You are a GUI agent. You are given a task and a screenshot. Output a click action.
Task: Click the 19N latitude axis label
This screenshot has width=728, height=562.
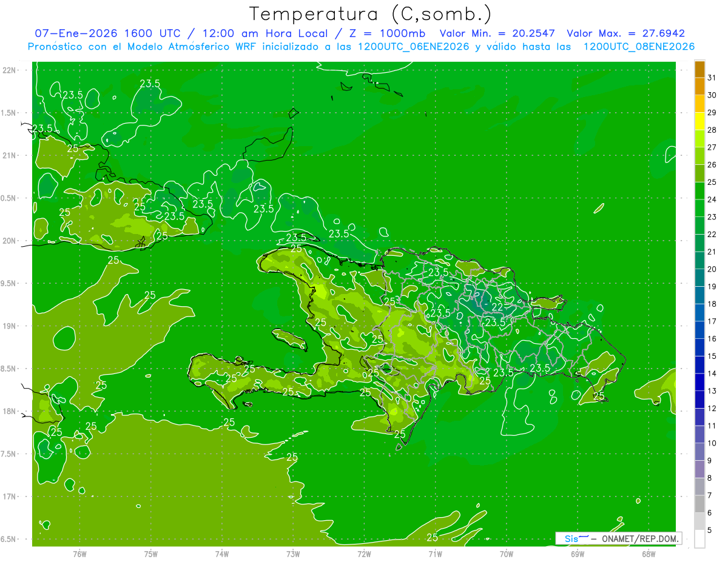click(9, 326)
